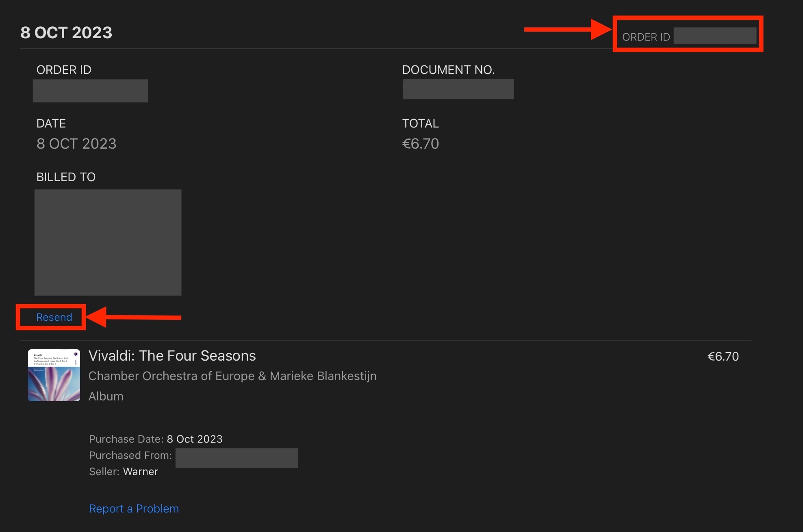Image resolution: width=803 pixels, height=532 pixels.
Task: Click the 8 OCT 2023 heading
Action: pyautogui.click(x=66, y=32)
